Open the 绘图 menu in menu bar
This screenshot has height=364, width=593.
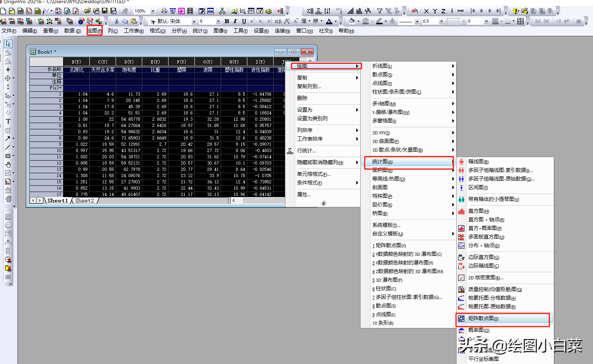pyautogui.click(x=94, y=31)
